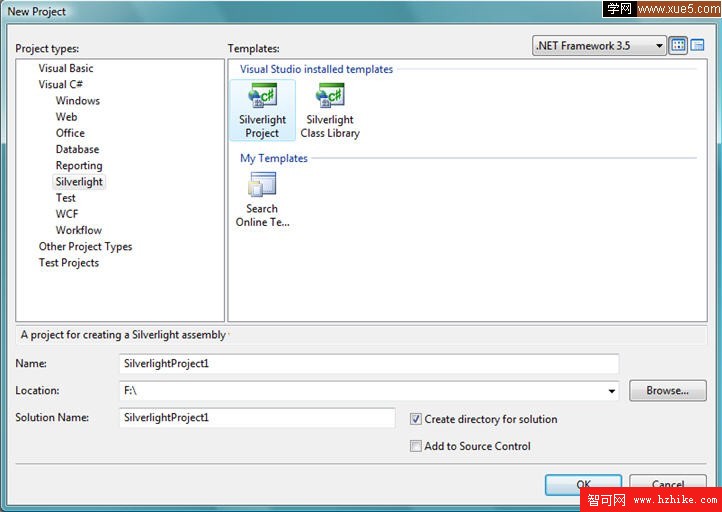Choose Workflow project type

click(79, 230)
